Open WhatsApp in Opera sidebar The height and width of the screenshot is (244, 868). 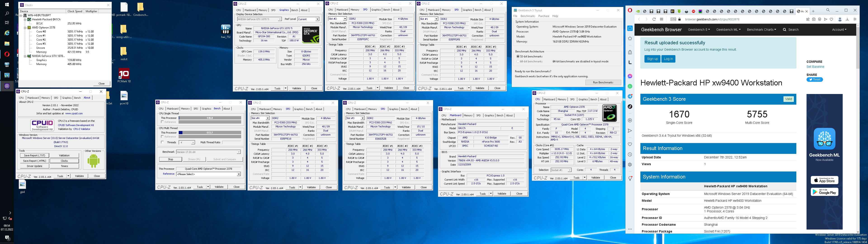(630, 86)
